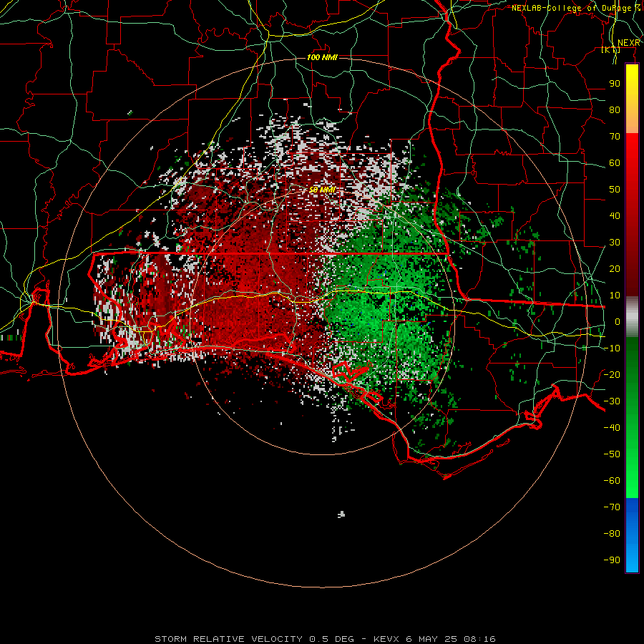This screenshot has height=644, width=644.
Task: Click the 20 value on the velocity scale
Action: click(615, 269)
